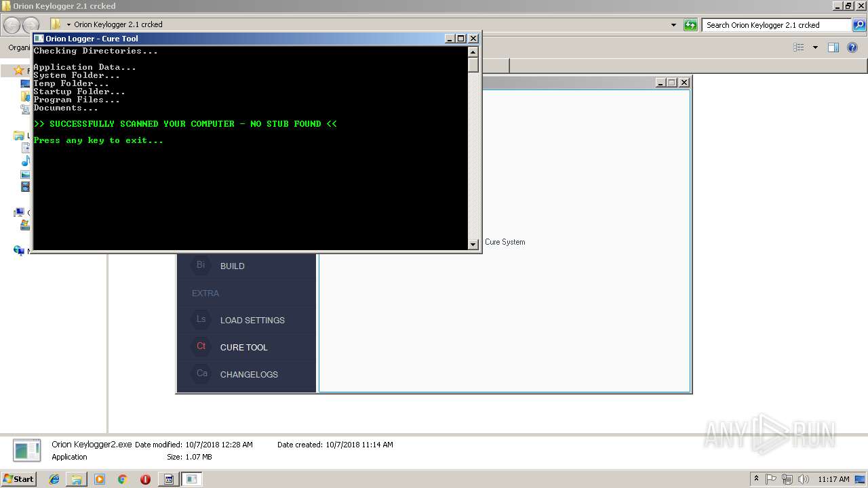Click the network tray icon
Viewport: 868px width, 488px height.
pos(787,479)
